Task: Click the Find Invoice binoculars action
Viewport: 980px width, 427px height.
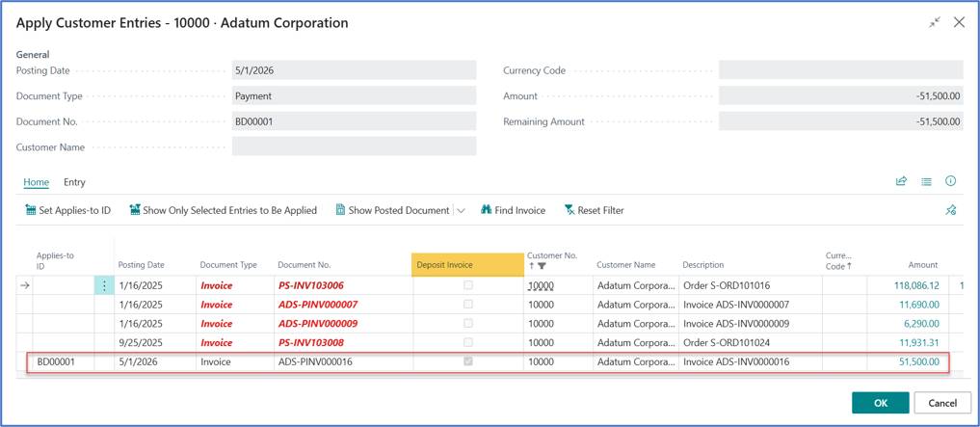Action: coord(513,211)
